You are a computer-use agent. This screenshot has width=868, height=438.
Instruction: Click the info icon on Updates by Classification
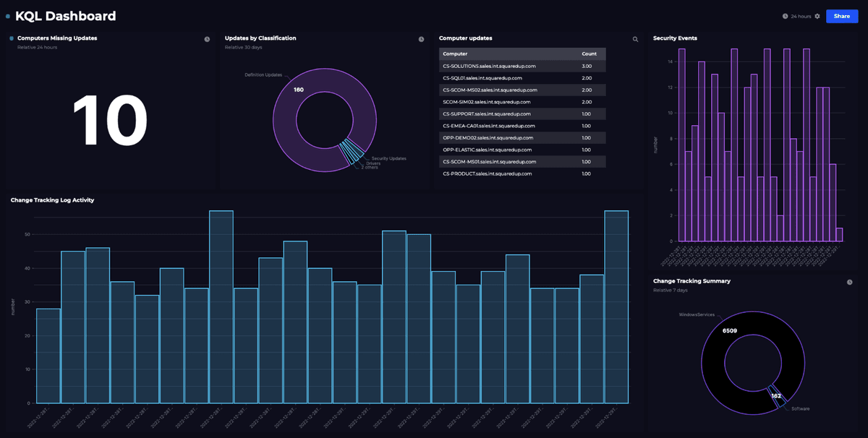[422, 39]
